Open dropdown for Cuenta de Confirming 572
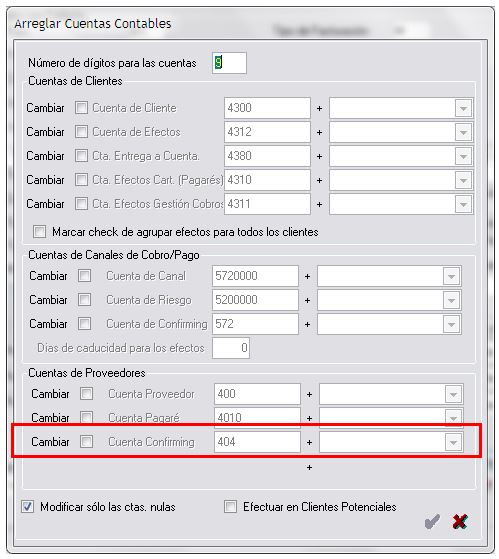The width and height of the screenshot is (499, 559). [452, 324]
